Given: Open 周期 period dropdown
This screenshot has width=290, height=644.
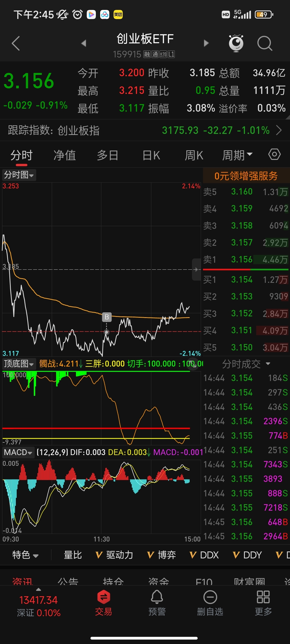Looking at the screenshot, I should (237, 155).
